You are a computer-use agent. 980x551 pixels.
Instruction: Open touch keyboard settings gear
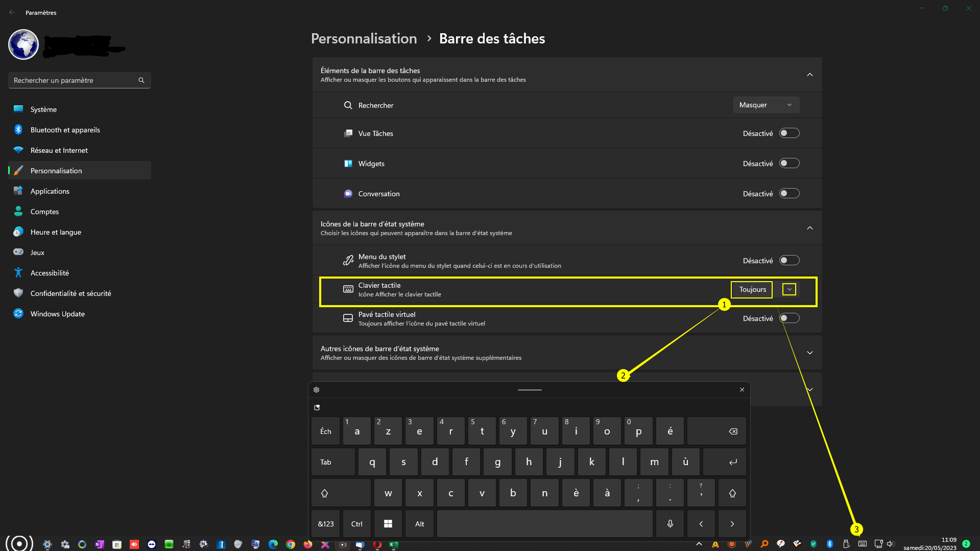317,389
